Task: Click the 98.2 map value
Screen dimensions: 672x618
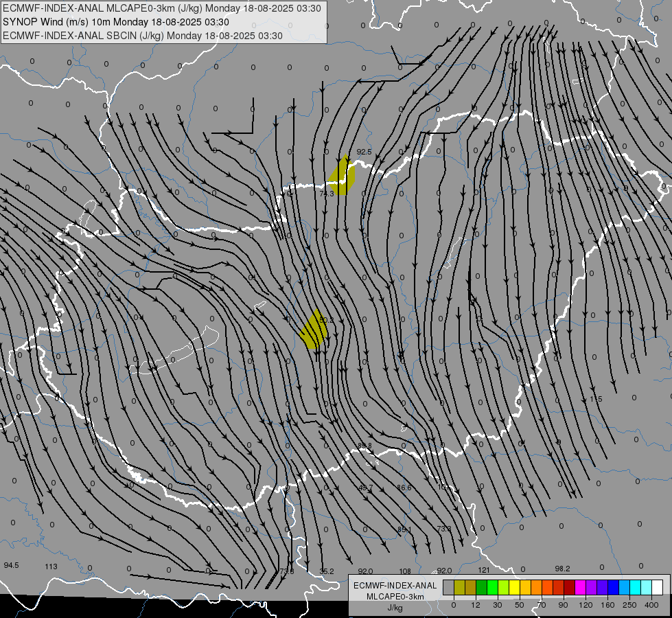Action: (x=562, y=569)
